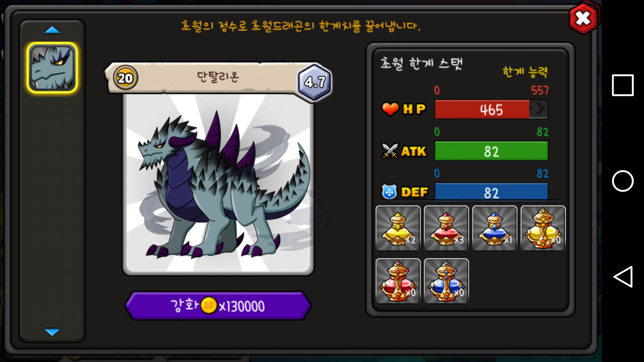644x362 pixels.
Task: Select the small blue essence potion x1
Action: click(495, 228)
